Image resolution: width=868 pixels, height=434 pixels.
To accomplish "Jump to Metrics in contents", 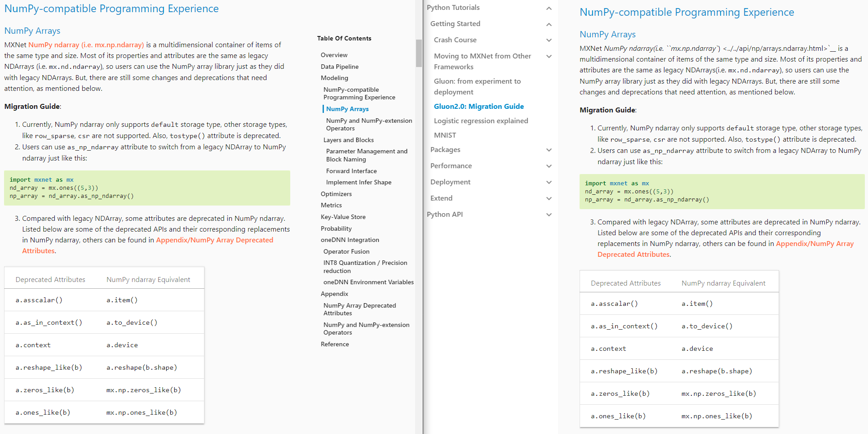I will pos(331,206).
